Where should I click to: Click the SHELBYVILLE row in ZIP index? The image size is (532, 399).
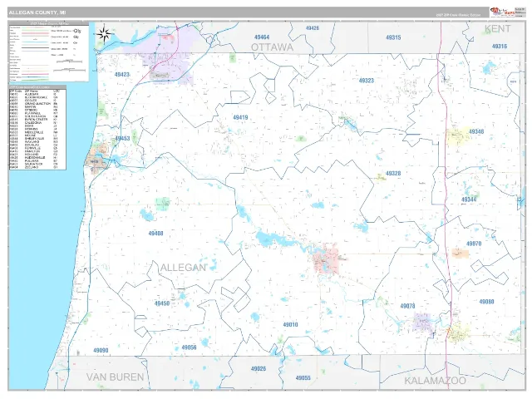37,139
